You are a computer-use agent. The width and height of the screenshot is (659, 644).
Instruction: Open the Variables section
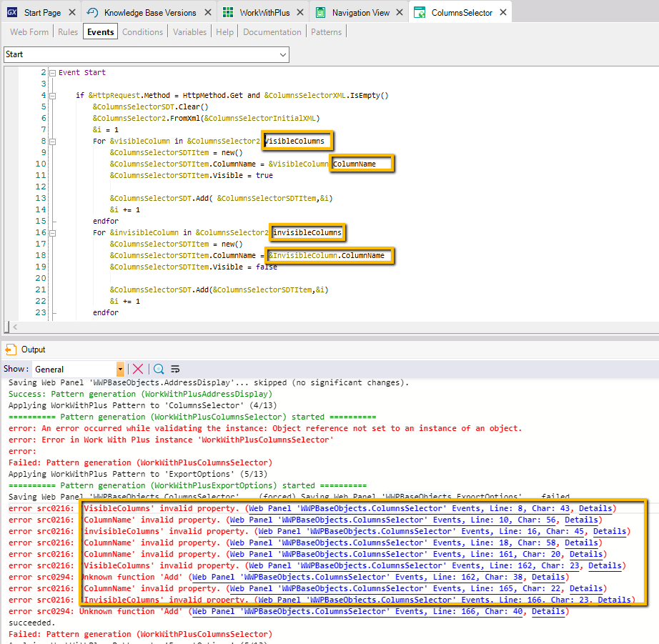pyautogui.click(x=189, y=32)
